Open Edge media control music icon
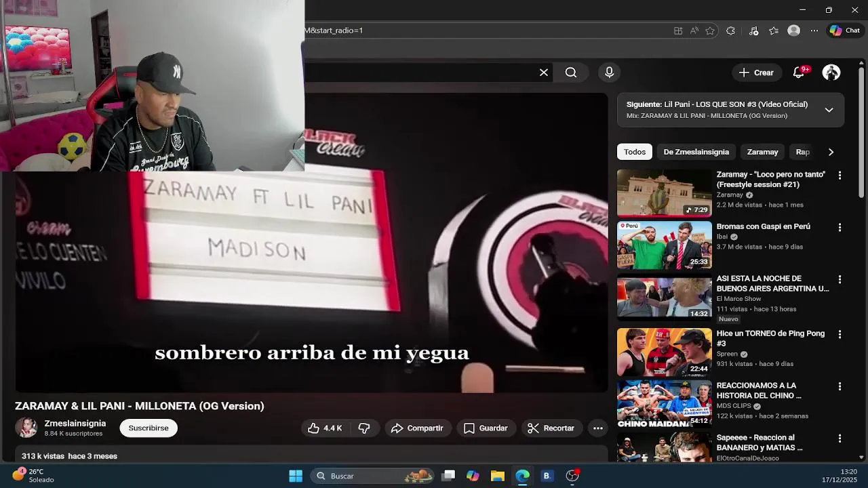The width and height of the screenshot is (868, 488). pos(753,30)
